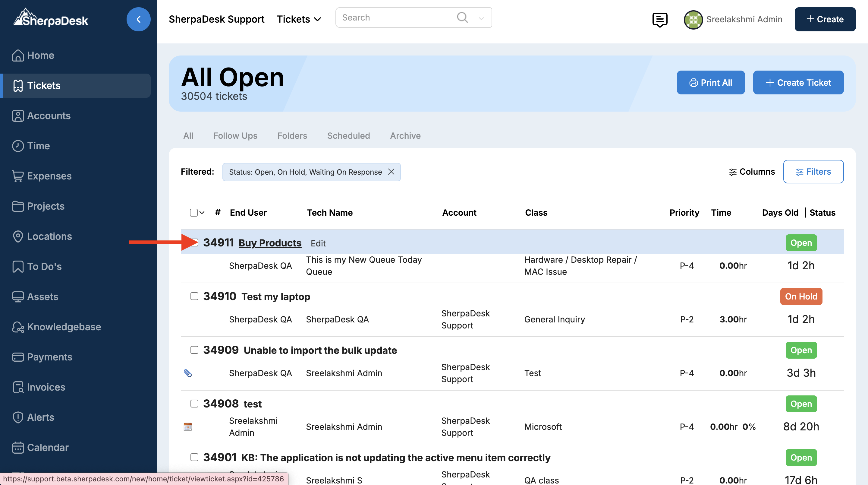Expand the Tickets dropdown in header
This screenshot has height=485, width=868.
tap(299, 19)
